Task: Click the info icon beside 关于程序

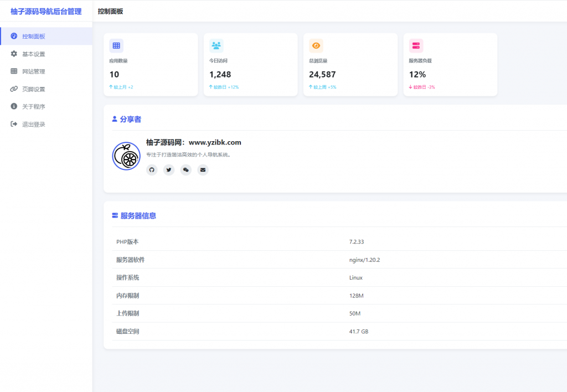Action: [13, 106]
